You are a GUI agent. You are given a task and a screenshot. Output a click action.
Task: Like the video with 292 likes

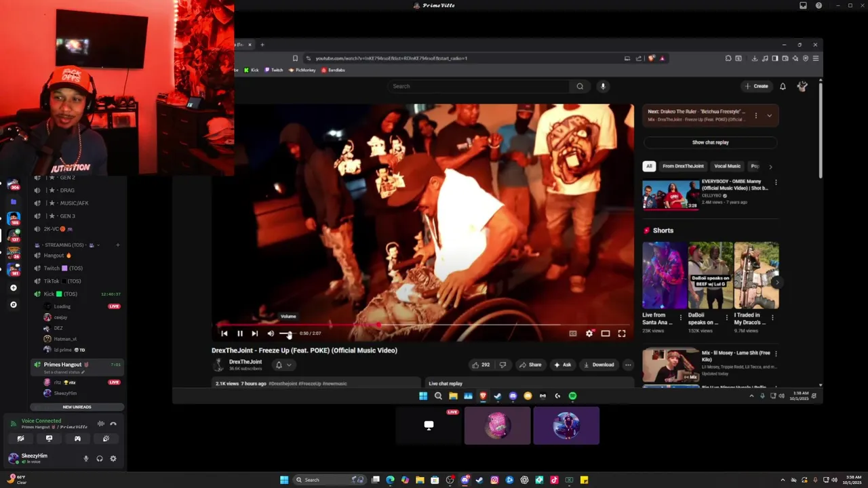point(481,365)
